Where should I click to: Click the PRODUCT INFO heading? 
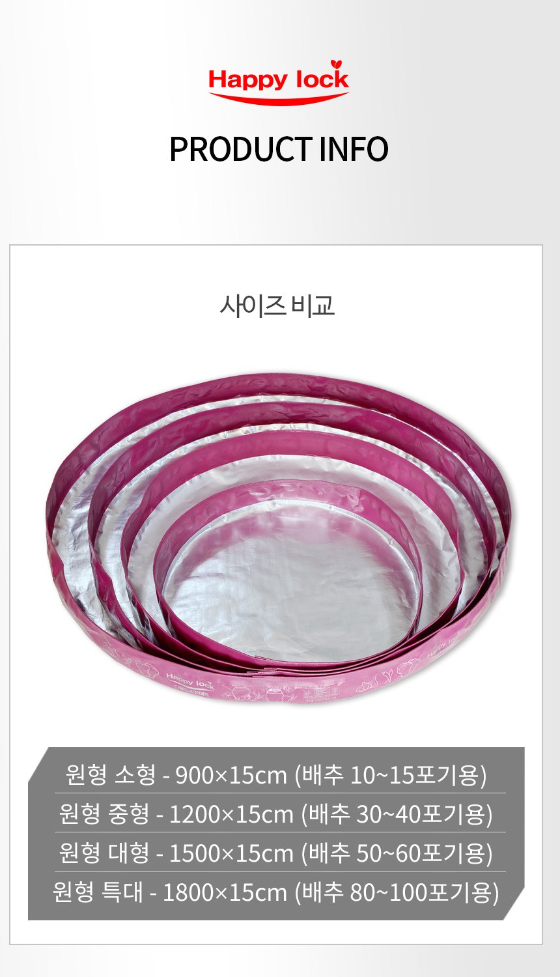pyautogui.click(x=279, y=149)
